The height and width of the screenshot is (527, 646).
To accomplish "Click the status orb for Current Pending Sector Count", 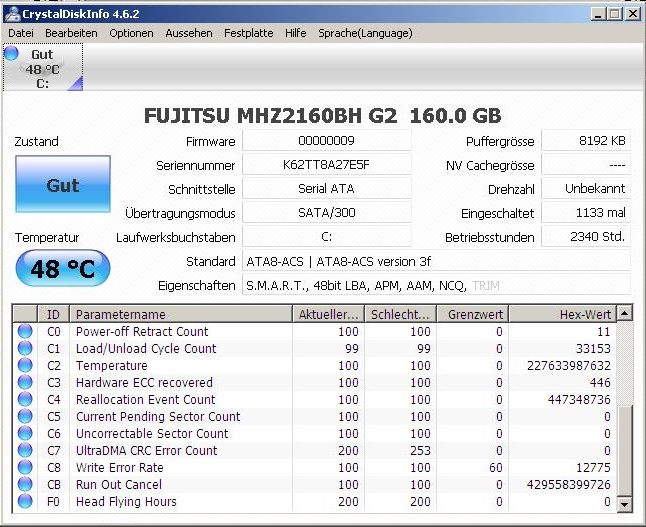I will [25, 416].
